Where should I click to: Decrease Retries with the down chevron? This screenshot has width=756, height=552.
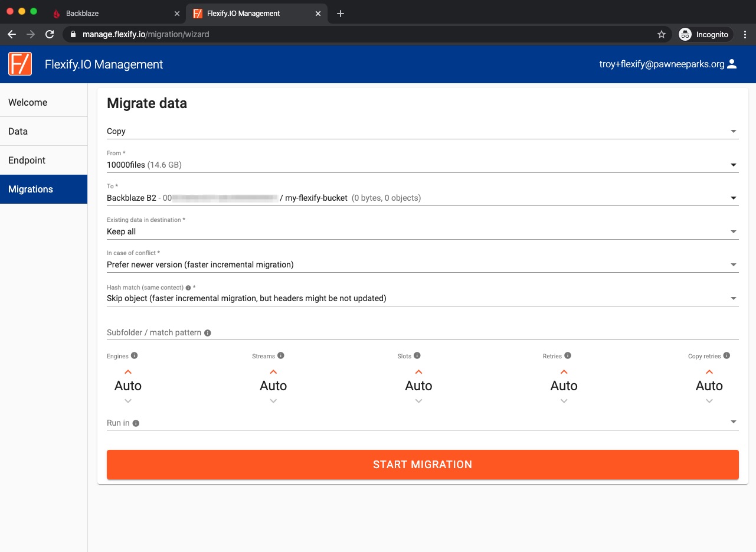[x=564, y=401]
